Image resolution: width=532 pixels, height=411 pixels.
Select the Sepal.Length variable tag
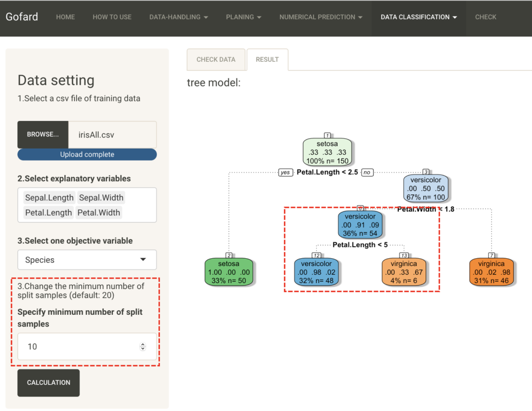tap(49, 197)
